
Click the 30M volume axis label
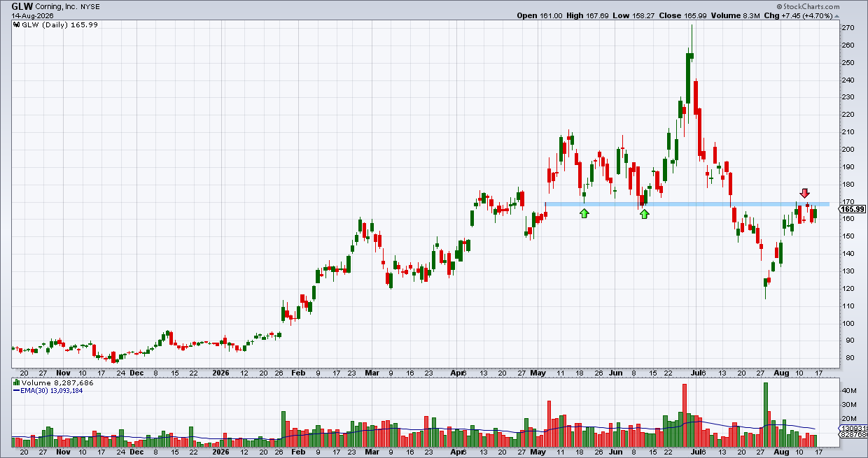point(849,405)
